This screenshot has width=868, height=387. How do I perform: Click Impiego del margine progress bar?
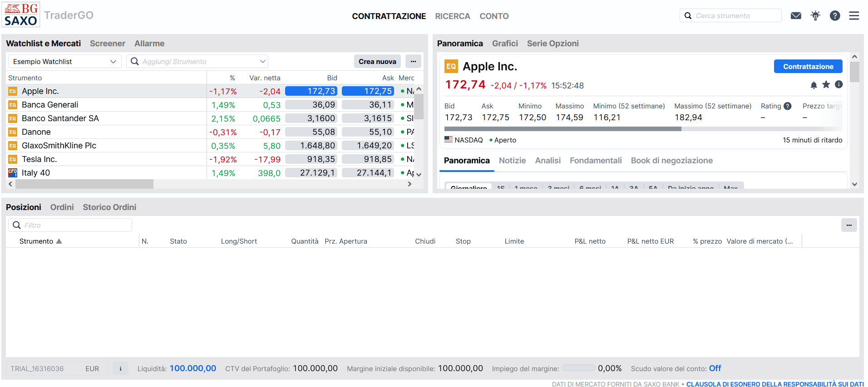(x=578, y=368)
